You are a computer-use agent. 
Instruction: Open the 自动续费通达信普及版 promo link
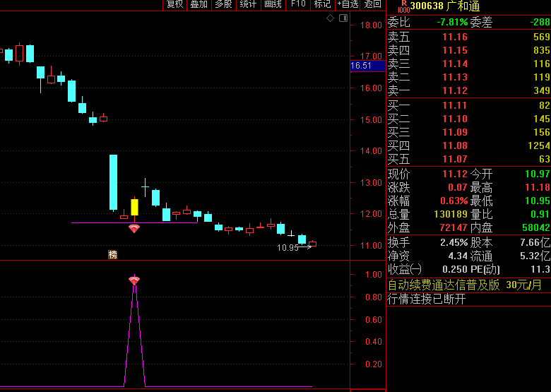point(465,285)
